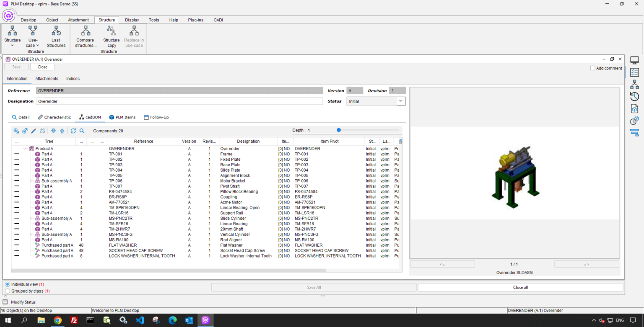Image resolution: width=644 pixels, height=327 pixels.
Task: Adjust the Depth slider handle
Action: pyautogui.click(x=339, y=130)
